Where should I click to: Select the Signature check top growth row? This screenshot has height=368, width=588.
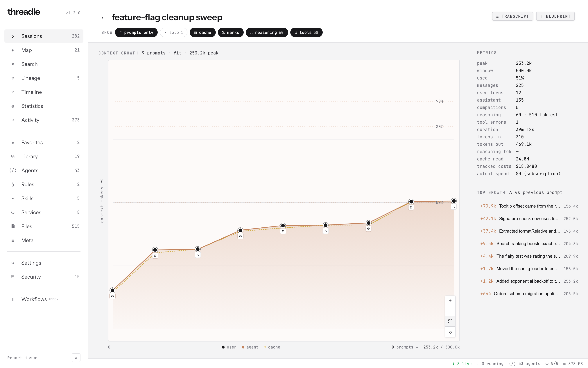coord(529,219)
